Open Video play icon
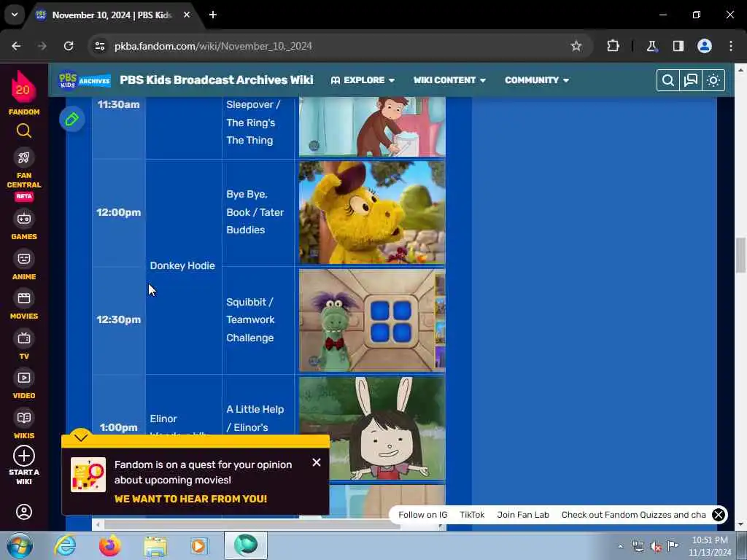Image resolution: width=747 pixels, height=560 pixels. tap(24, 378)
